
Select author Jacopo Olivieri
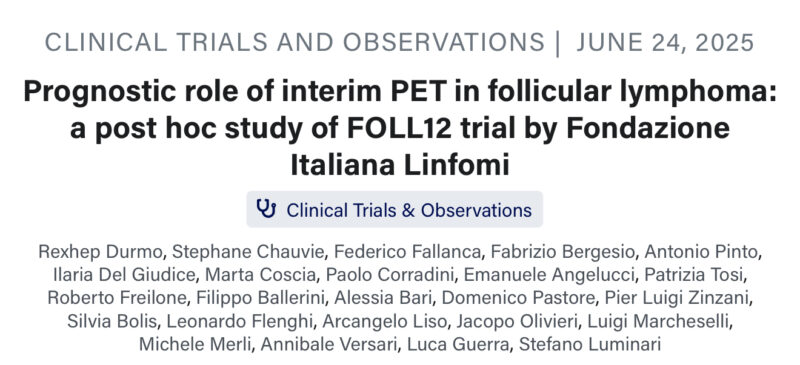click(517, 321)
